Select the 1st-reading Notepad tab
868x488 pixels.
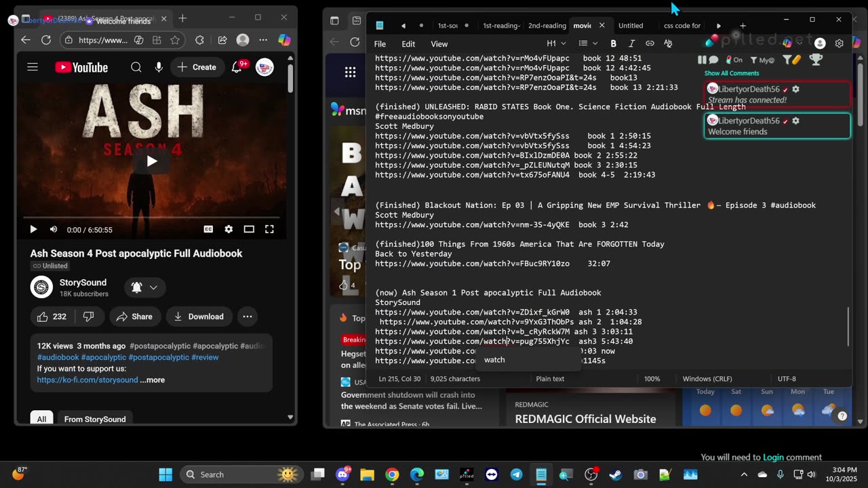coord(501,26)
